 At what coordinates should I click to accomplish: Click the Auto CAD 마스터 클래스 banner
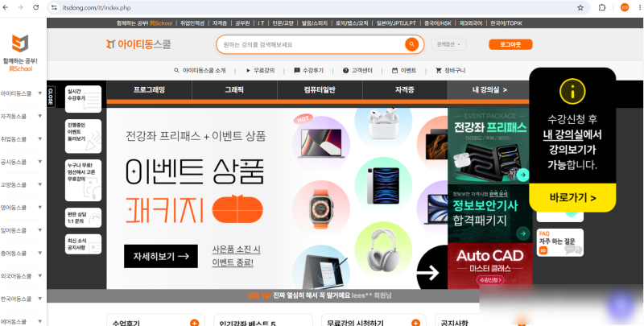tap(490, 266)
